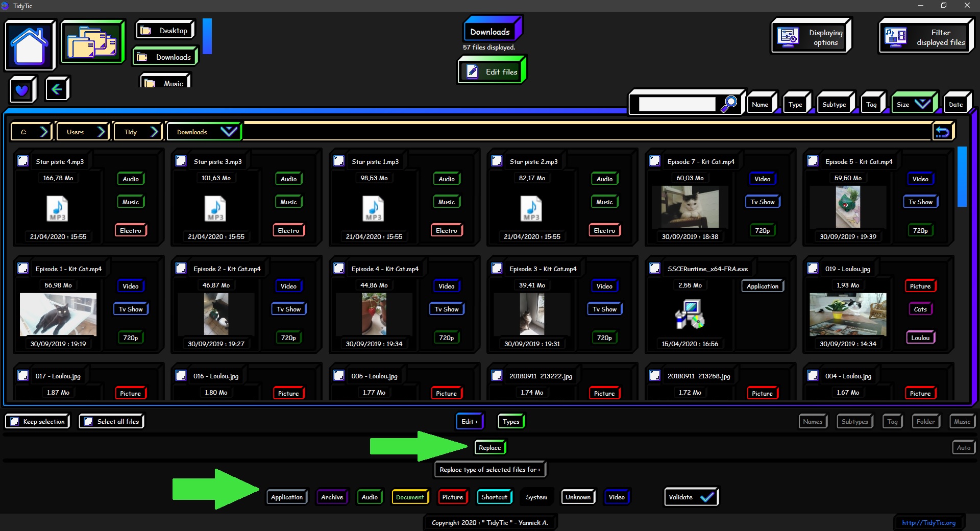Check the SSCERuntime_x64-FRA.exe checkbox
Image resolution: width=980 pixels, height=531 pixels.
655,269
